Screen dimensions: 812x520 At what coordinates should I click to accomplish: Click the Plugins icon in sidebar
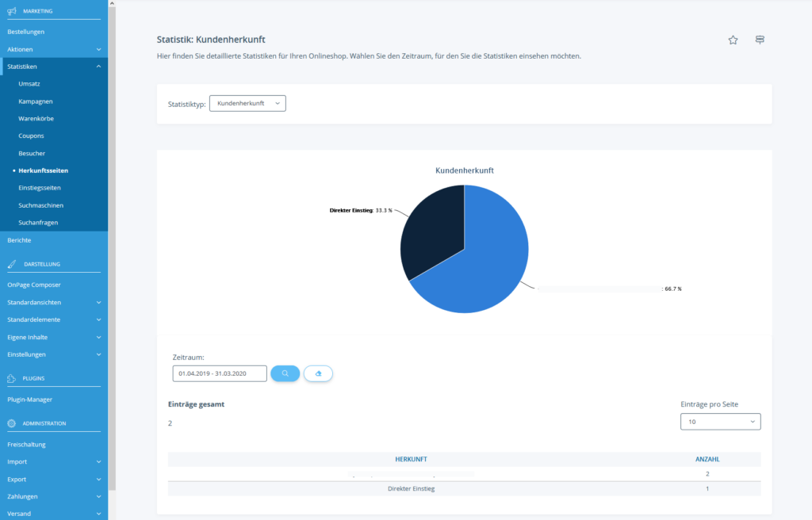click(x=13, y=378)
